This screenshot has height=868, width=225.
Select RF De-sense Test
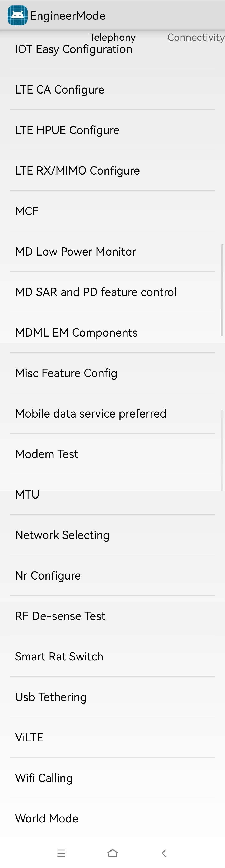(113, 616)
